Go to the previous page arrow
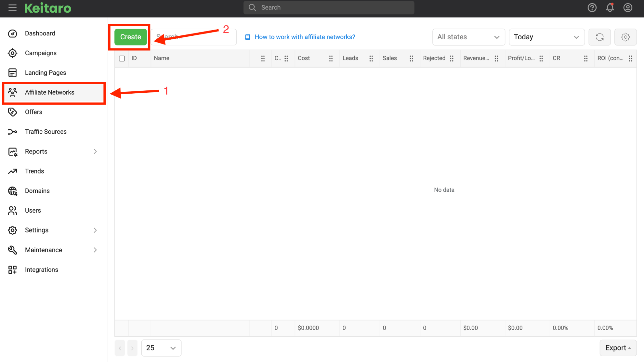The width and height of the screenshot is (644, 362). pyautogui.click(x=120, y=348)
